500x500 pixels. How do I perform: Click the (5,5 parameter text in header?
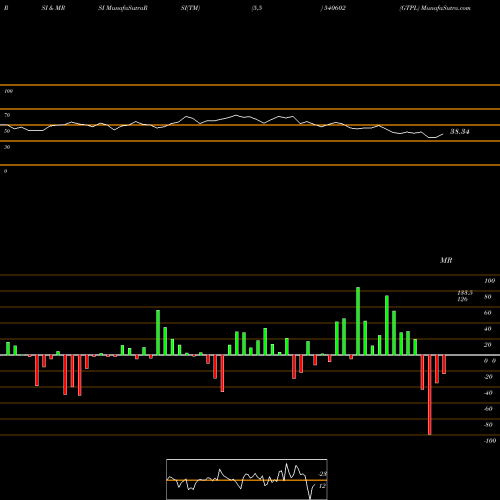257,8
